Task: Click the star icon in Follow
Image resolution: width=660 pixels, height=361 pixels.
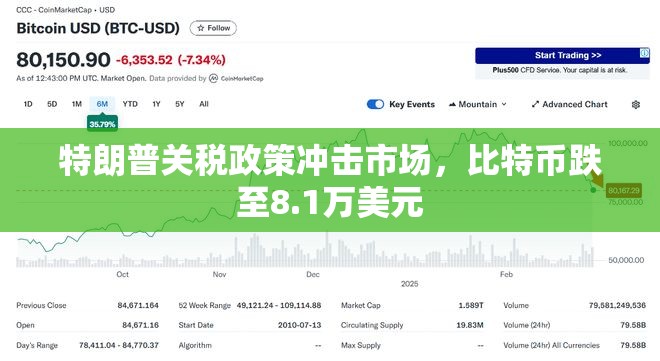Action: [201, 28]
